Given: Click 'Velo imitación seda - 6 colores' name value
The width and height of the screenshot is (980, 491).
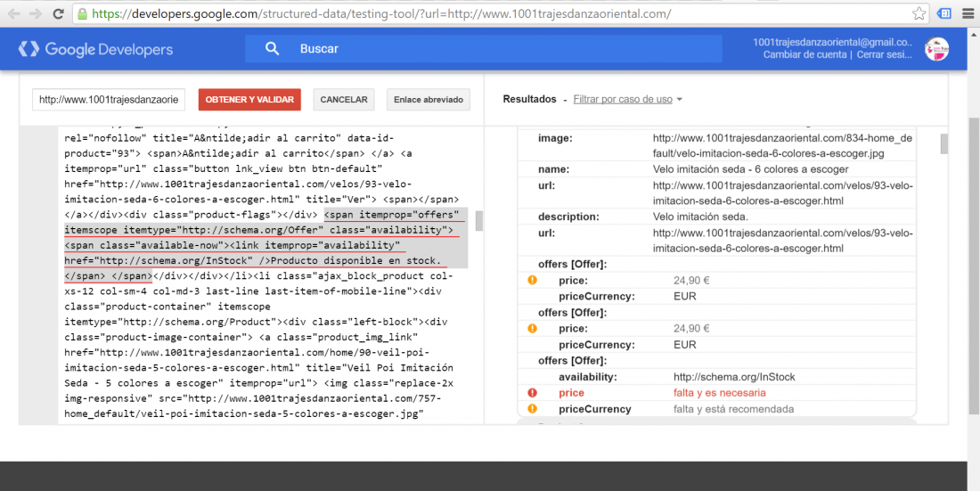Looking at the screenshot, I should [750, 169].
